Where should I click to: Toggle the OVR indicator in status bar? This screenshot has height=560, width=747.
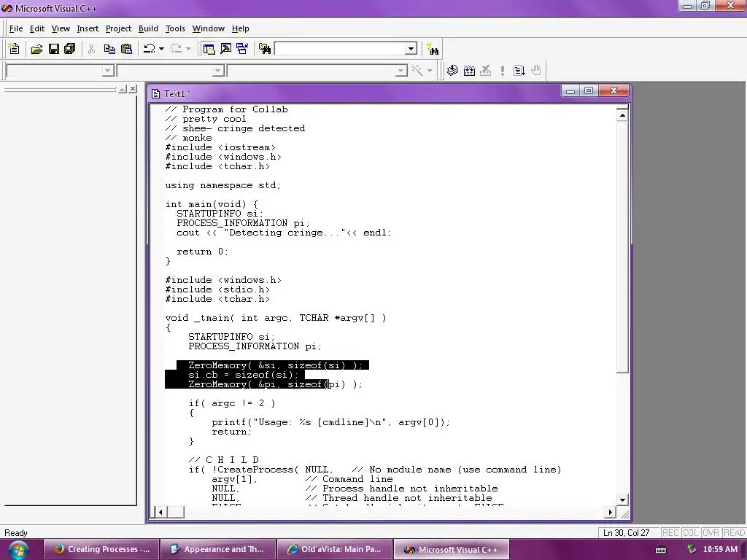pyautogui.click(x=711, y=533)
